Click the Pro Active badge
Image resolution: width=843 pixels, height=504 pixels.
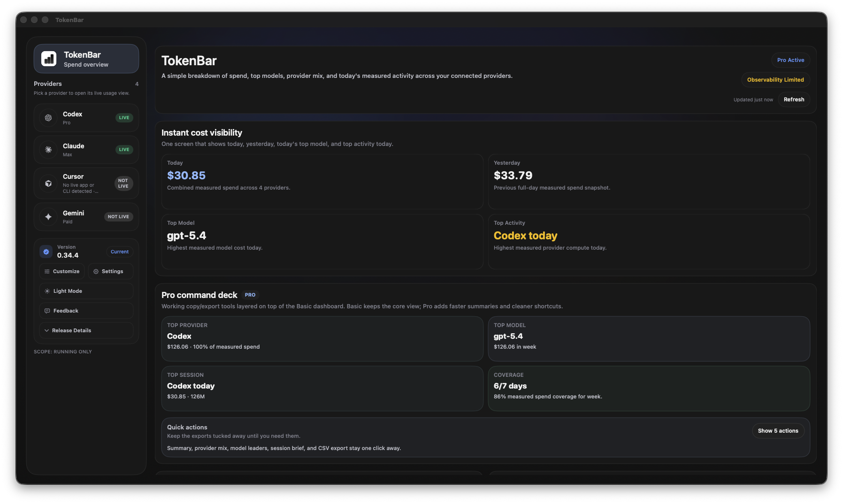pos(790,60)
